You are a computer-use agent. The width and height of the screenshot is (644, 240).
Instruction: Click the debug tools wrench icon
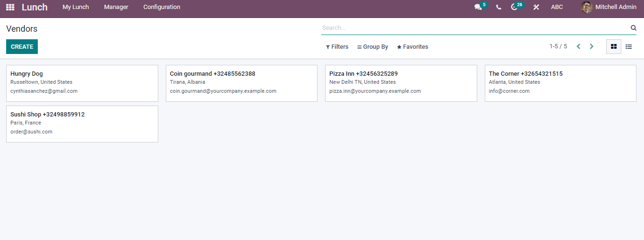536,7
